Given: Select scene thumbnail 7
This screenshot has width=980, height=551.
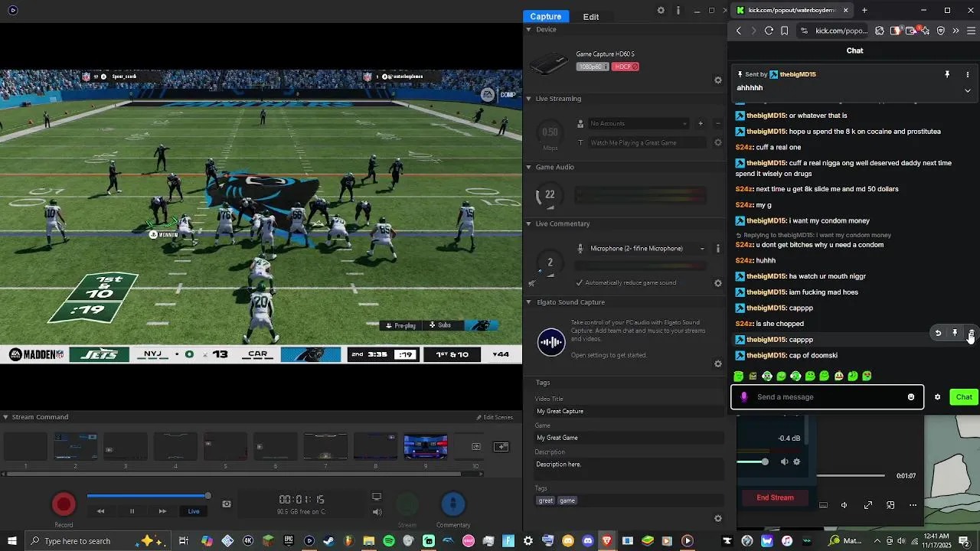Looking at the screenshot, I should [x=325, y=446].
